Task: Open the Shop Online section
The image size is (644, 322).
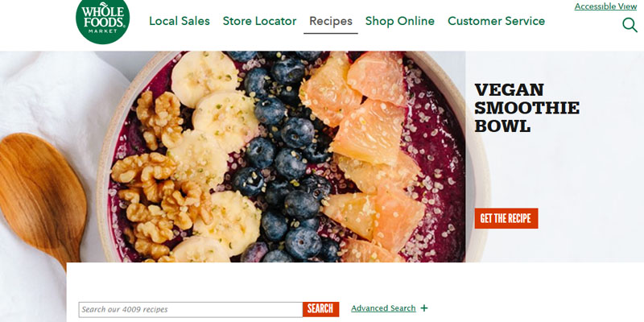Action: coord(400,21)
